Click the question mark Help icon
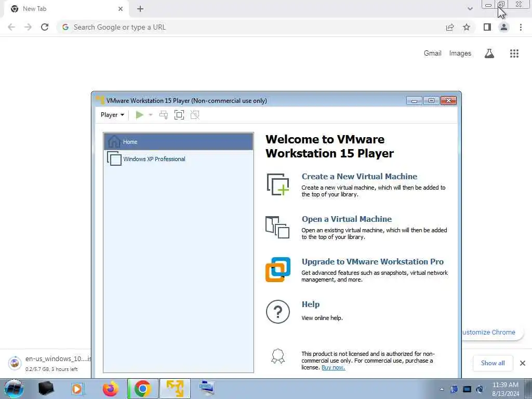This screenshot has width=532, height=399. click(x=278, y=312)
